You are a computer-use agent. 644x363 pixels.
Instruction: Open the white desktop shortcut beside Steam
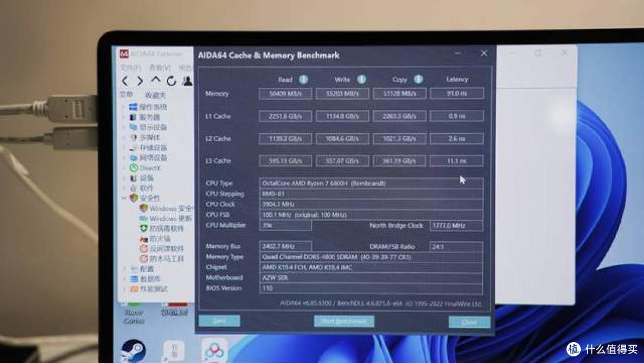[174, 352]
